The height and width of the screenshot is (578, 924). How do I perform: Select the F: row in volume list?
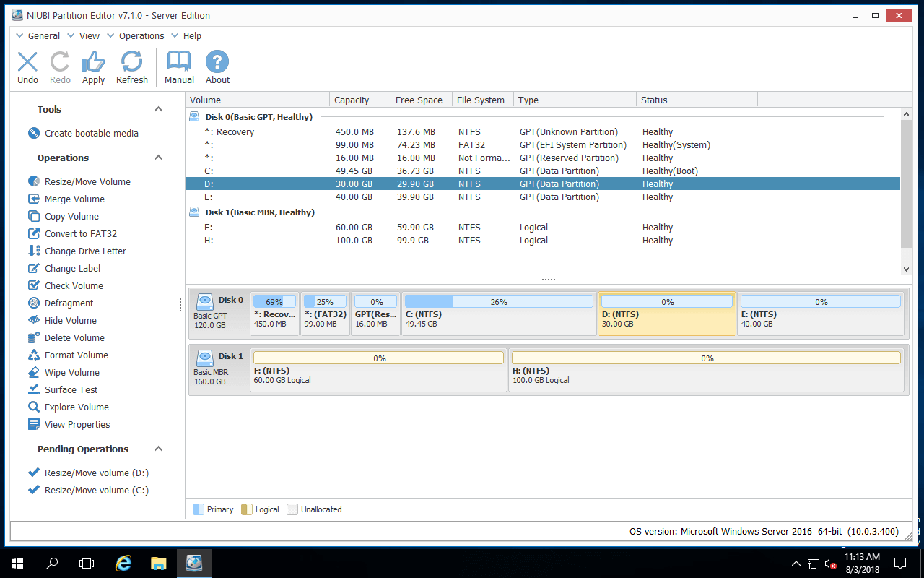[543, 227]
